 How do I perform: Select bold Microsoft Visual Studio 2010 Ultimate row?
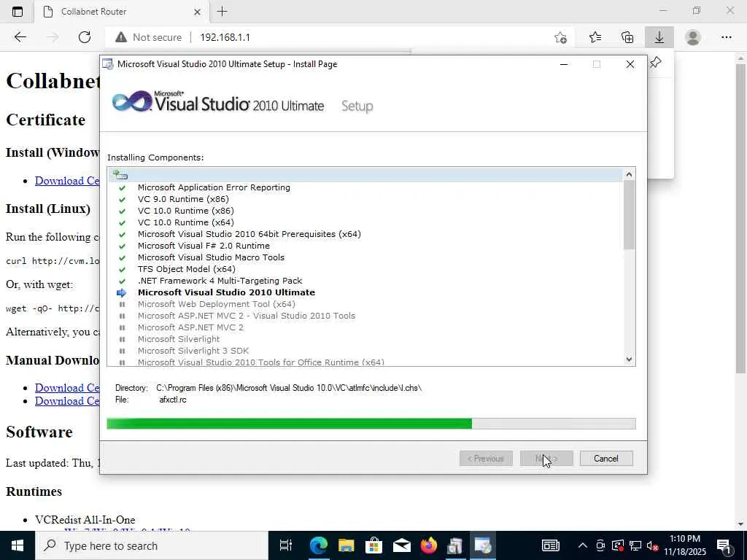pos(365,292)
